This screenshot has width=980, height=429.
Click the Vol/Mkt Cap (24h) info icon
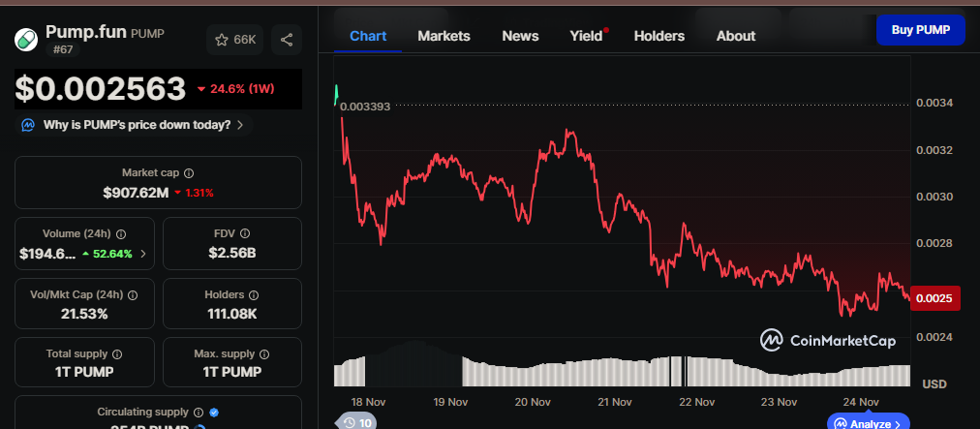[x=133, y=294]
